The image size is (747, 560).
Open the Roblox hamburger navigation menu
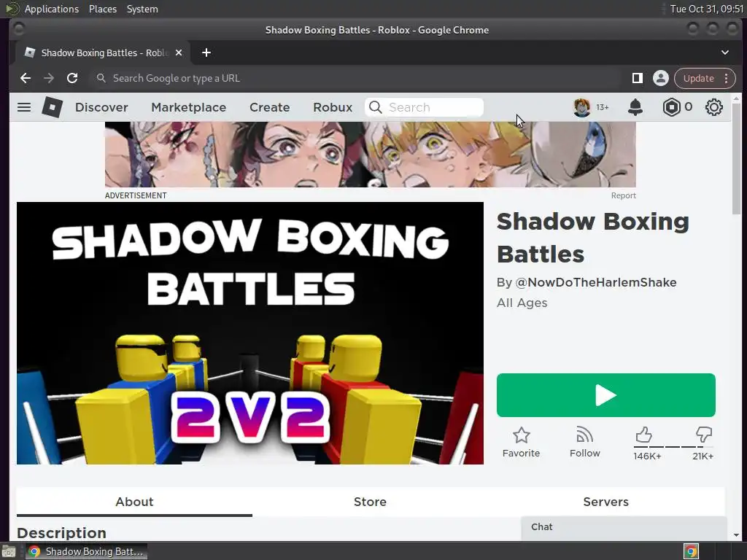pyautogui.click(x=24, y=107)
